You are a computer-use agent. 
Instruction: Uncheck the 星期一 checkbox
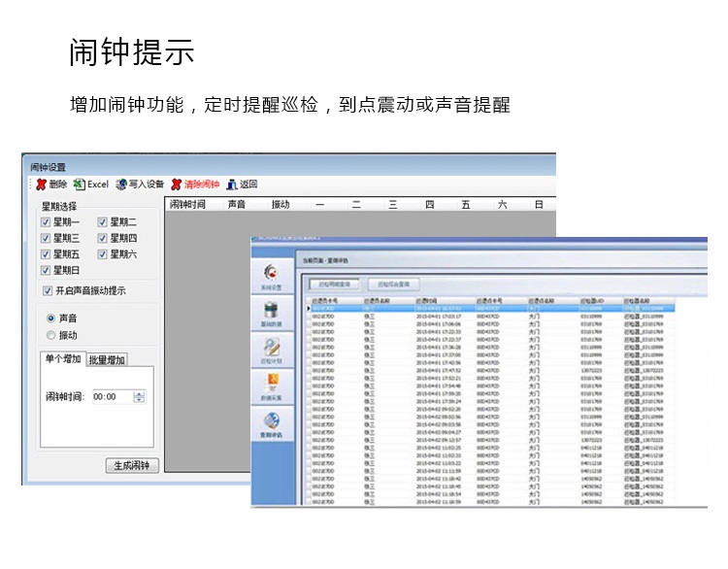click(46, 222)
